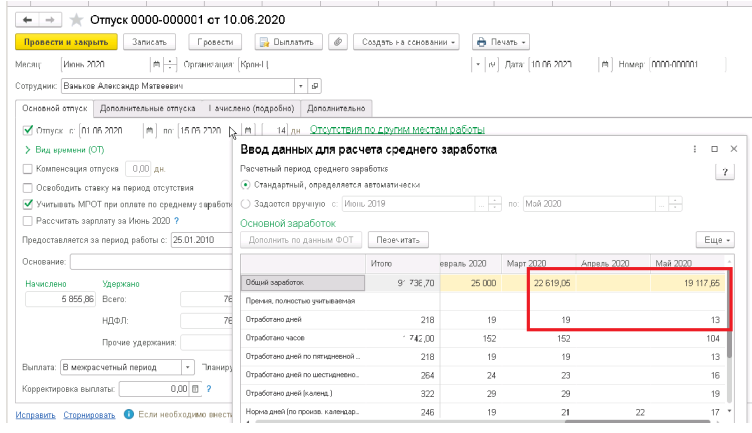
Task: Check Освободить ставку на период отсутствия
Action: click(28, 187)
